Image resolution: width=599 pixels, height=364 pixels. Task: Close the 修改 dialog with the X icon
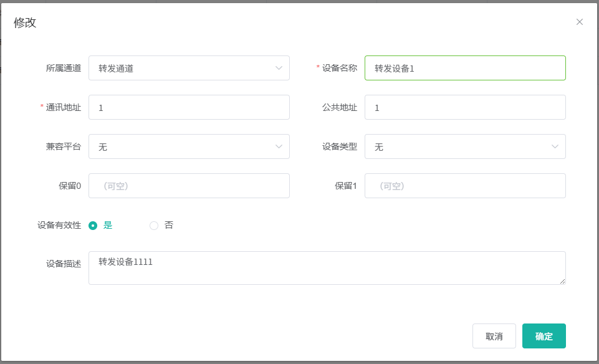(579, 22)
